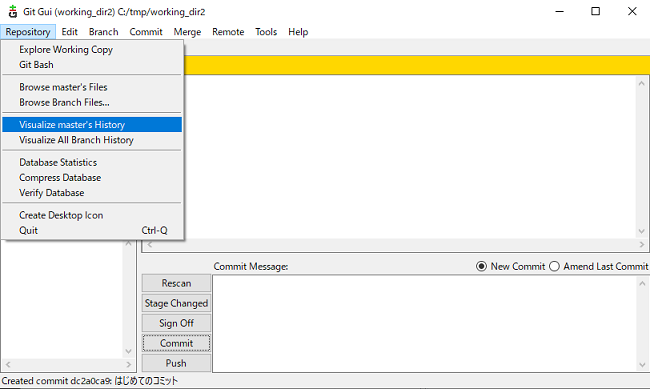Click the yellow diff header bar

[417, 65]
